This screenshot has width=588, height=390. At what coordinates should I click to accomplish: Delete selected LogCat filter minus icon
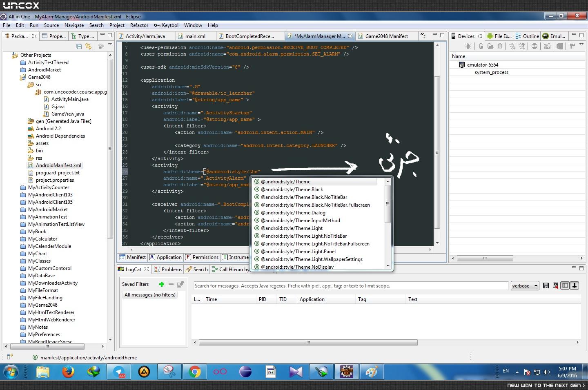(x=171, y=284)
